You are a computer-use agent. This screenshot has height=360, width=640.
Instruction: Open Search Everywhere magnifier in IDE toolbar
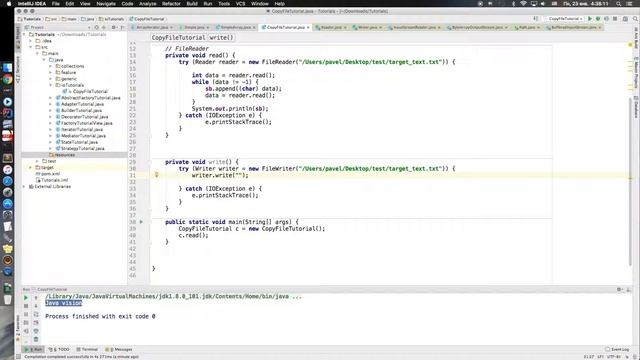pyautogui.click(x=635, y=19)
